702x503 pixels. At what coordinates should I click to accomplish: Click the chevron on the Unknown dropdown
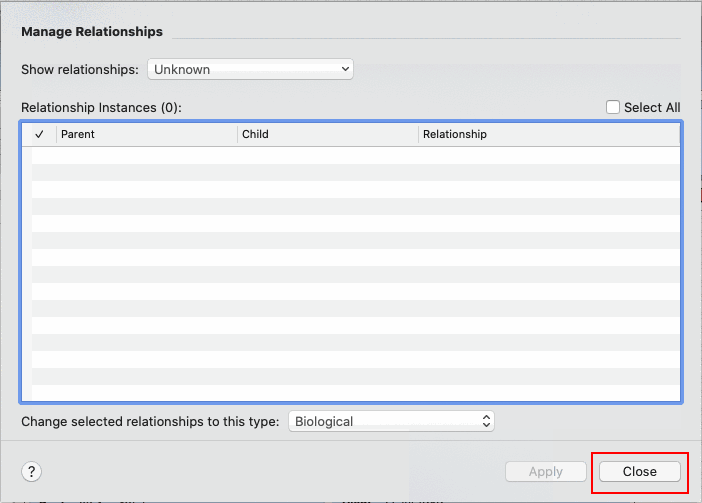(345, 69)
